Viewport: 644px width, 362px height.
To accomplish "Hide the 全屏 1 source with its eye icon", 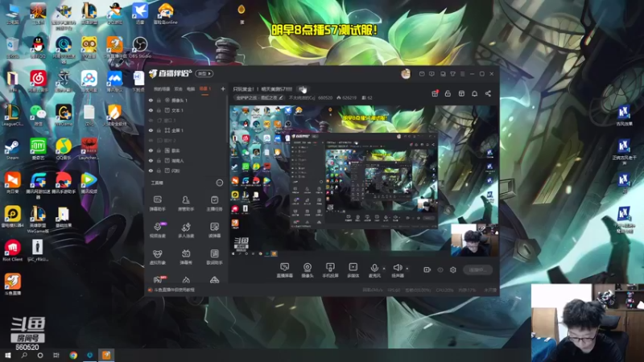I will click(x=151, y=130).
